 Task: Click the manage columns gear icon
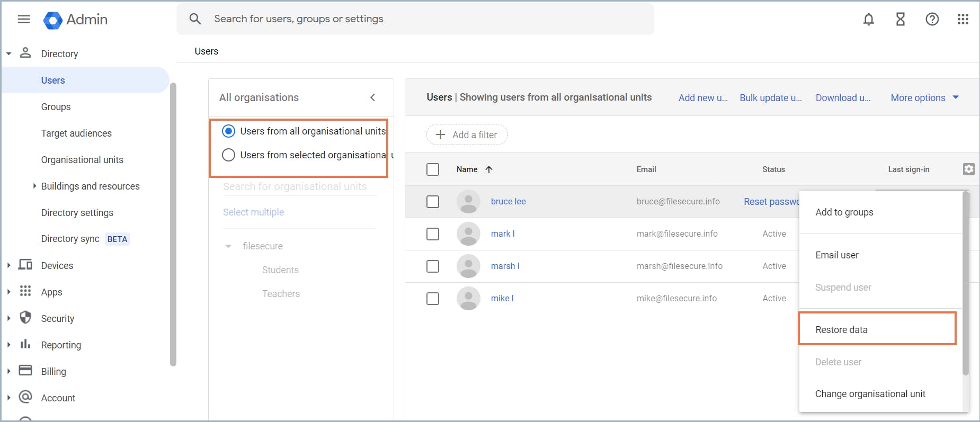[969, 169]
